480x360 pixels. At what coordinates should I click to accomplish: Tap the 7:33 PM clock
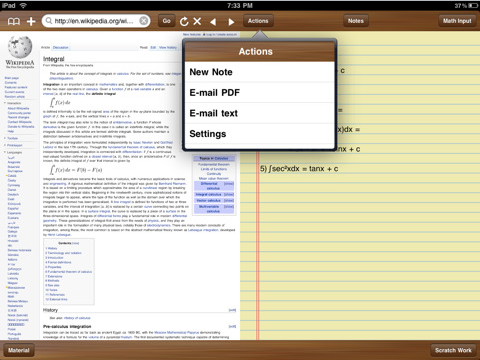click(x=240, y=5)
